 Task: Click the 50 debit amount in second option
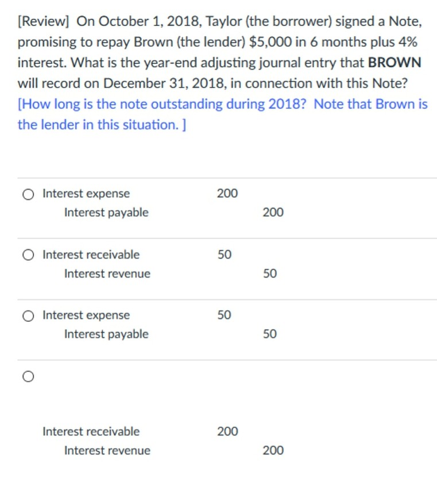tap(226, 255)
